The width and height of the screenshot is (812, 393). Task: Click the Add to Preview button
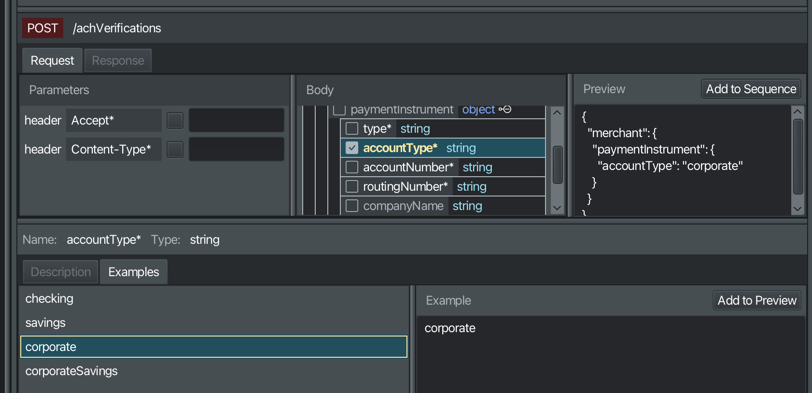[757, 300]
